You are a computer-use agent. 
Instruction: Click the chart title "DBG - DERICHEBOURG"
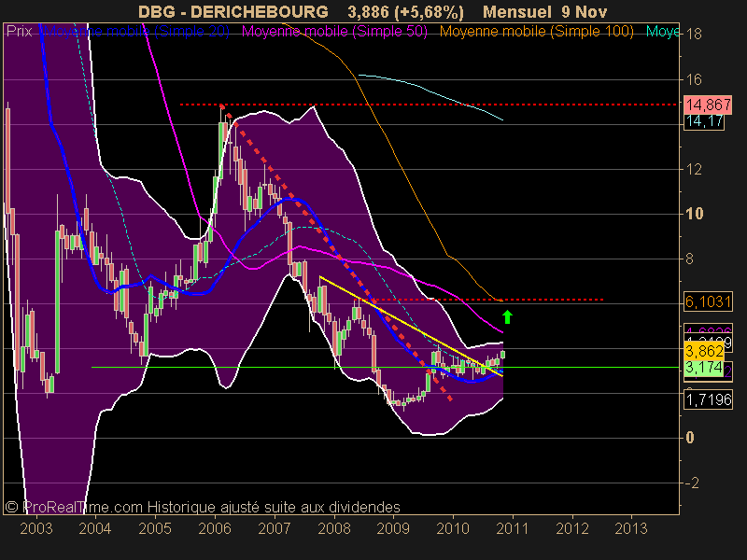point(233,11)
